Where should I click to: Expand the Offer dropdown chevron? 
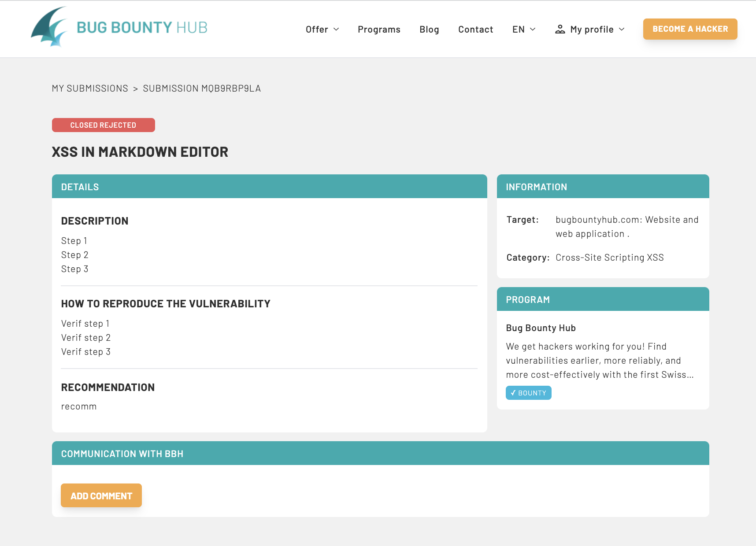coord(336,29)
